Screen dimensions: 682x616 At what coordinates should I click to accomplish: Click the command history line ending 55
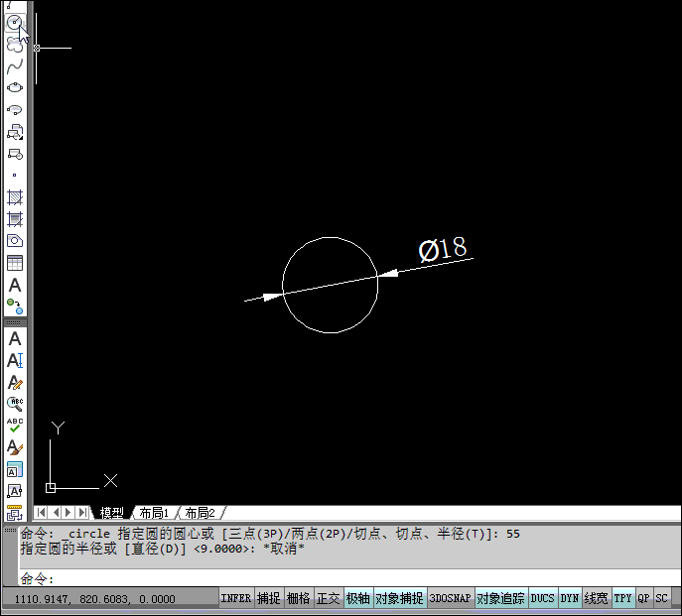270,534
